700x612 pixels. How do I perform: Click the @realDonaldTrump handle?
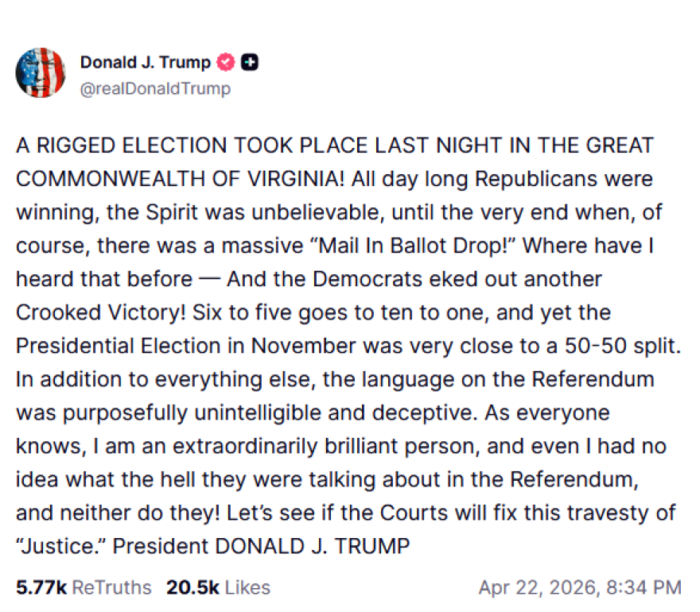pyautogui.click(x=155, y=88)
